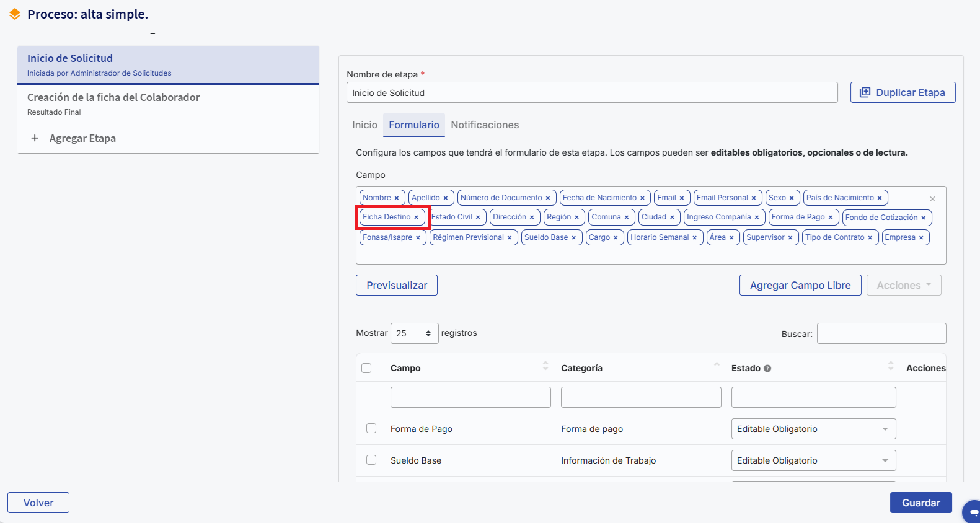Expand Estado dropdown for Forma de Pago
Screen dimensions: 980x523
point(813,429)
